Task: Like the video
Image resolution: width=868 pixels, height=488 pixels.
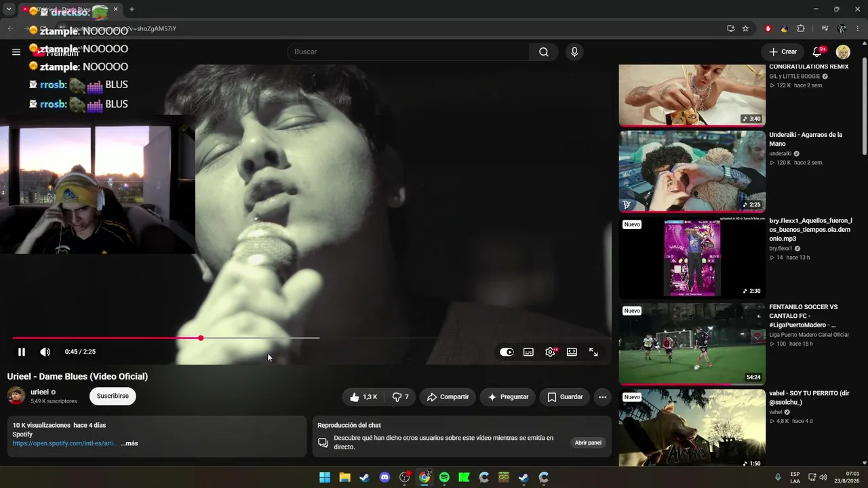Action: [363, 397]
